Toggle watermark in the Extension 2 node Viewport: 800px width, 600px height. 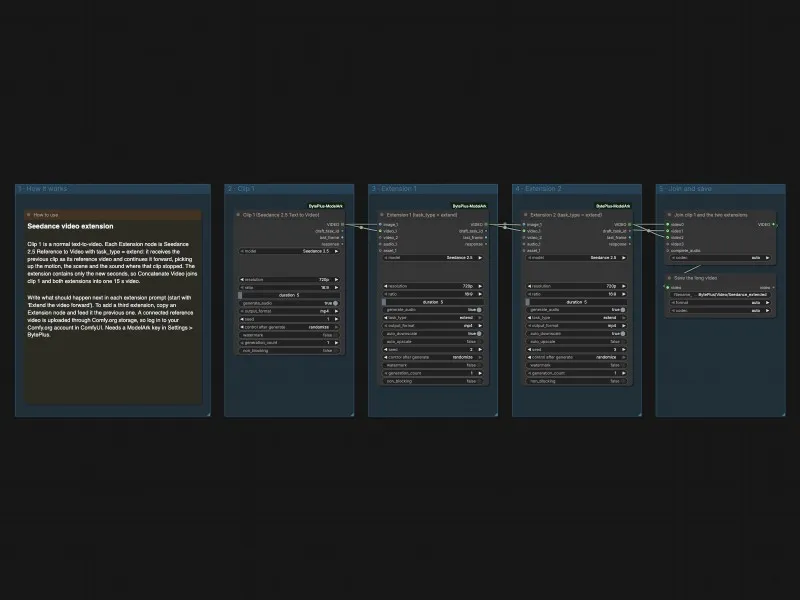pyautogui.click(x=577, y=365)
